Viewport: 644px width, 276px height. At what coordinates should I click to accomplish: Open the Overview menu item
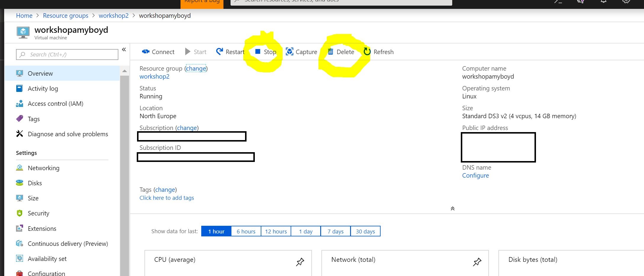pos(62,73)
